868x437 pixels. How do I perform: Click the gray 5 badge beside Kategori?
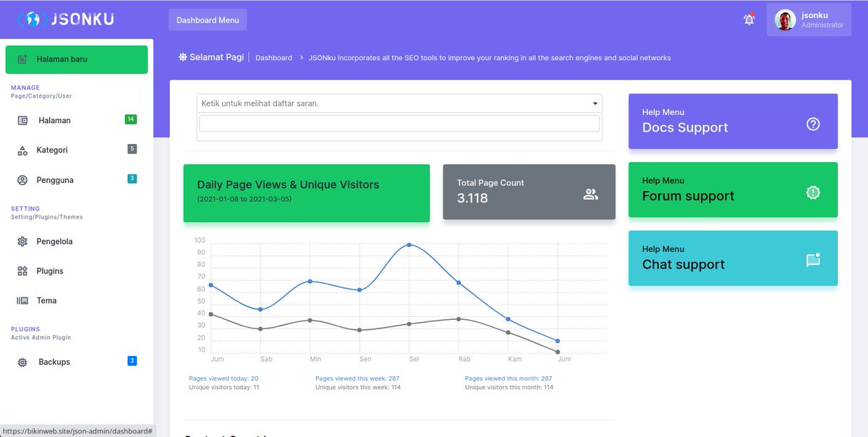(x=132, y=149)
